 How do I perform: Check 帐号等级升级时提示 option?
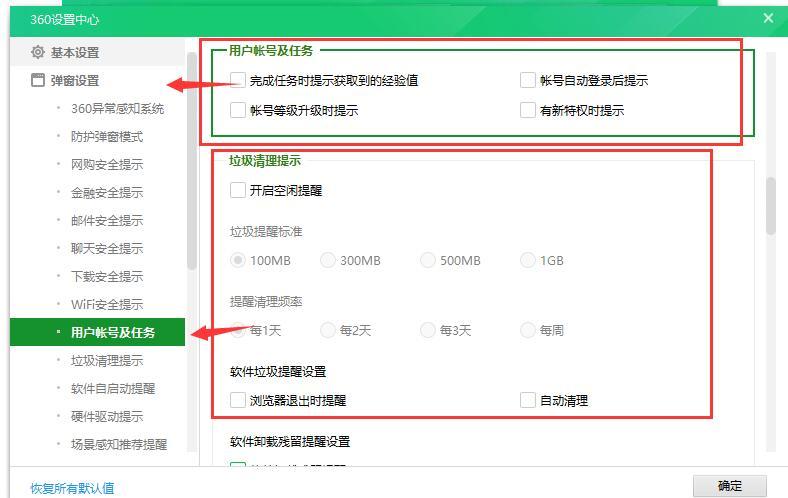(x=238, y=110)
